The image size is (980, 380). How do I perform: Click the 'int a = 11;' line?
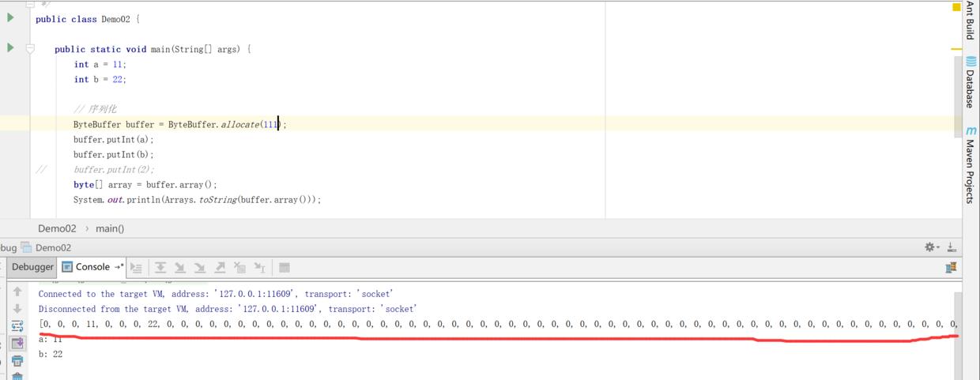click(100, 64)
